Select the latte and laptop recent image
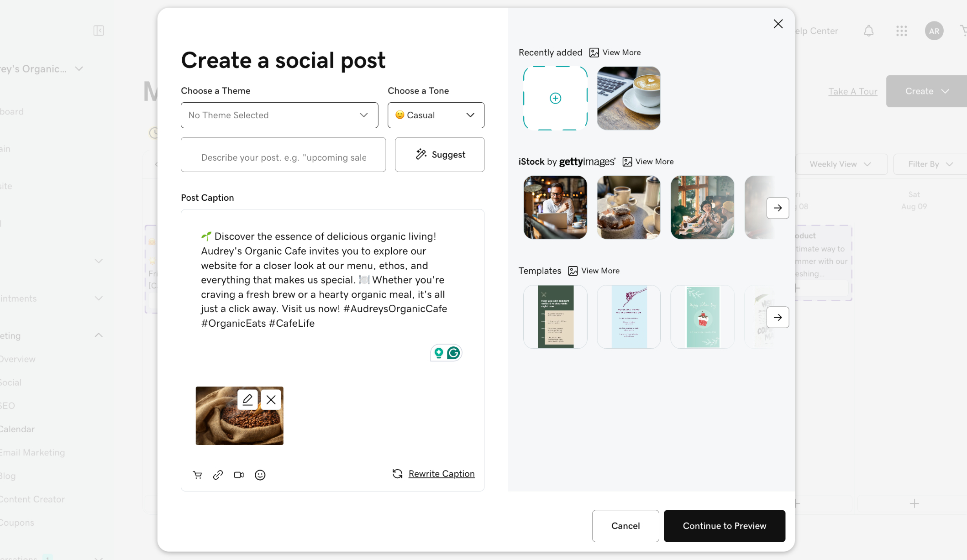967x560 pixels. point(629,98)
